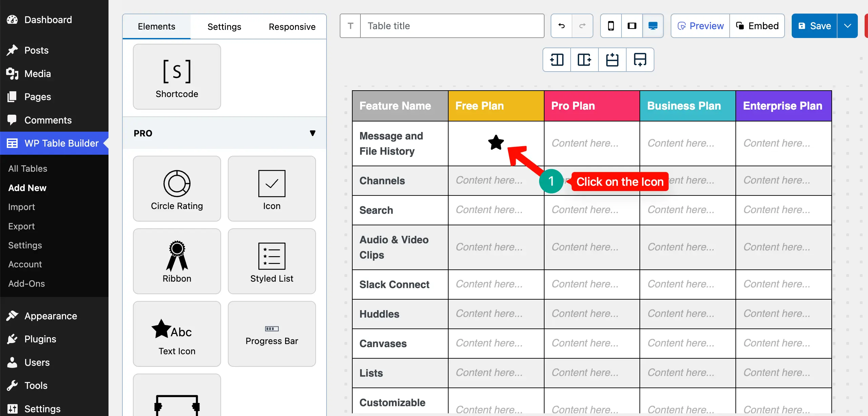Select the Ribbon element
Screen dimensions: 868x416
(177, 261)
